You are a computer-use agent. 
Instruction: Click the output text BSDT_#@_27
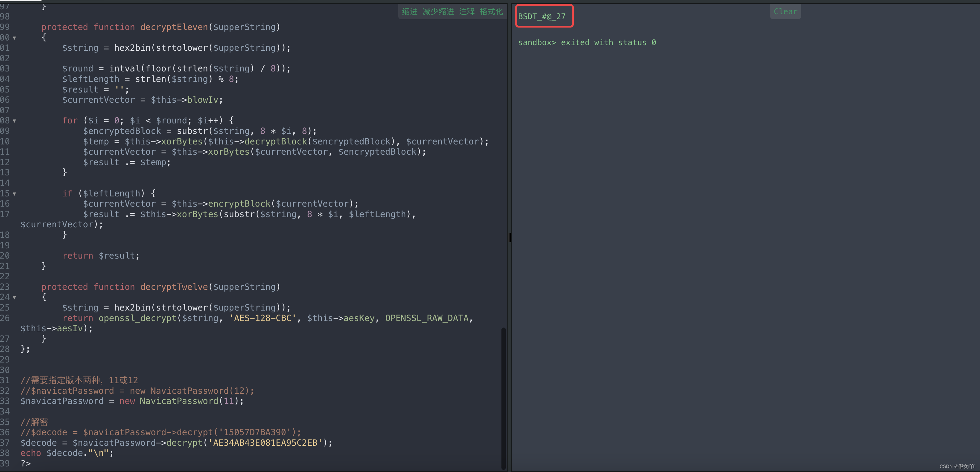click(x=542, y=16)
